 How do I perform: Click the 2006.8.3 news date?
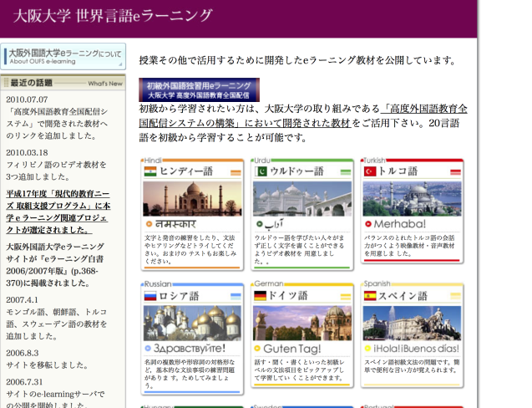point(22,353)
